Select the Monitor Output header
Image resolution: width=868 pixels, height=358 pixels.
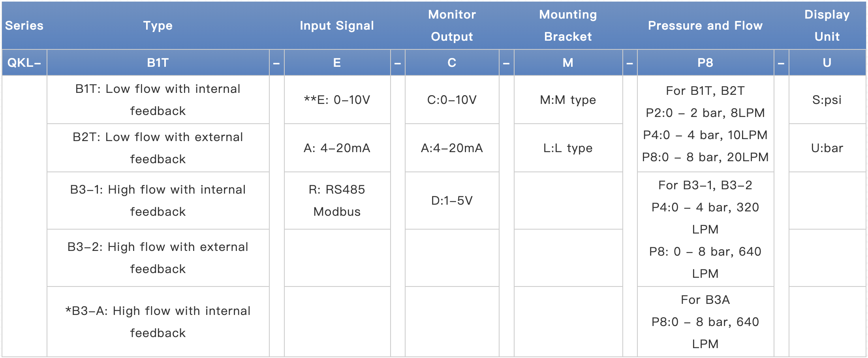coord(452,26)
